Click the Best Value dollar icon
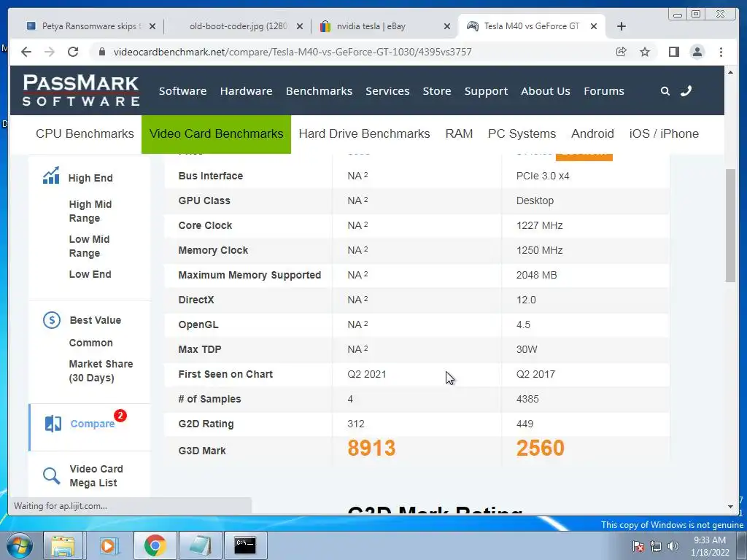Image resolution: width=747 pixels, height=560 pixels. 52,320
